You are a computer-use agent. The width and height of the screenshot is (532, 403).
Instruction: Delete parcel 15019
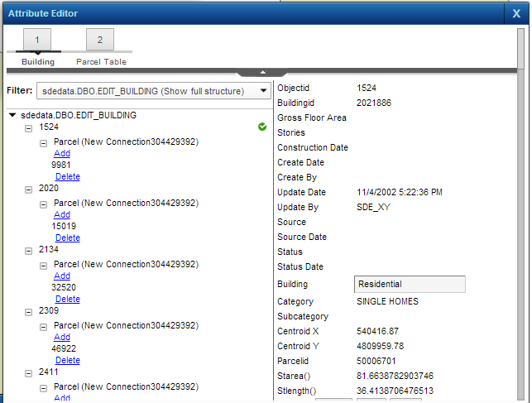pyautogui.click(x=67, y=237)
